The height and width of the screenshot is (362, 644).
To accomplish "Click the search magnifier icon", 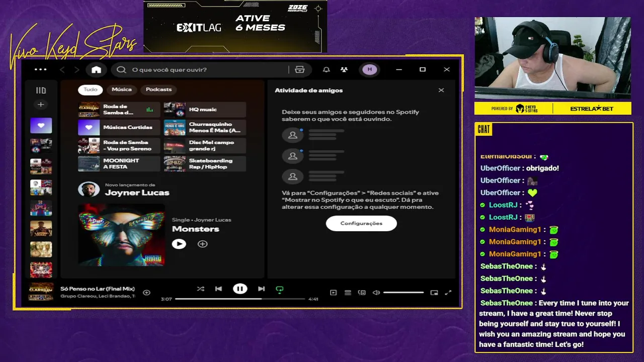I will tap(121, 69).
